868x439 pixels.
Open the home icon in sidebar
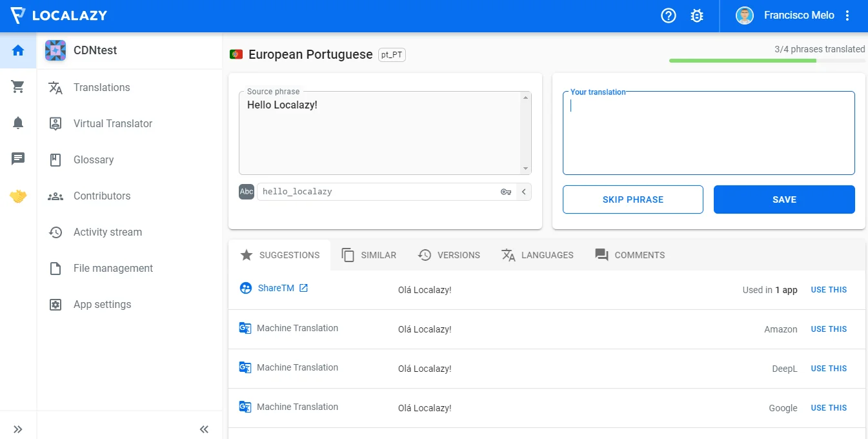18,50
